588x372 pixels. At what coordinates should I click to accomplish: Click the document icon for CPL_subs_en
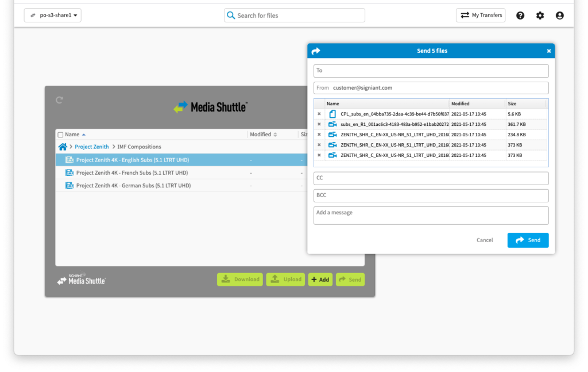tap(332, 114)
